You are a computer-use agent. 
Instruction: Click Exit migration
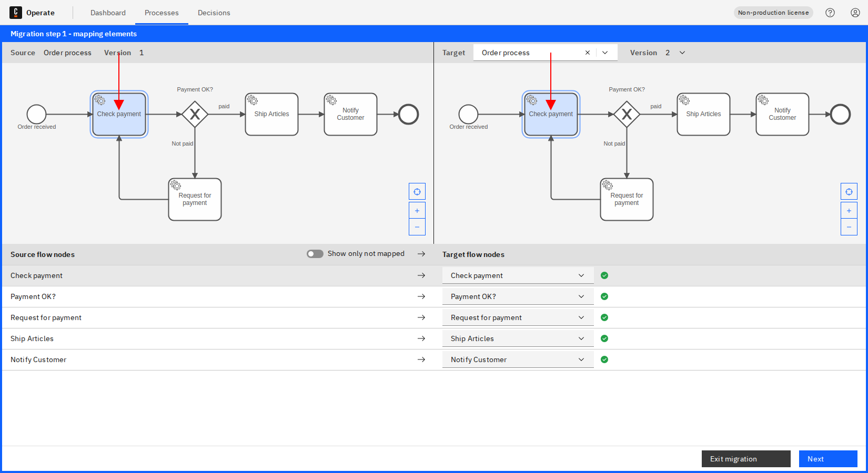[x=745, y=458]
